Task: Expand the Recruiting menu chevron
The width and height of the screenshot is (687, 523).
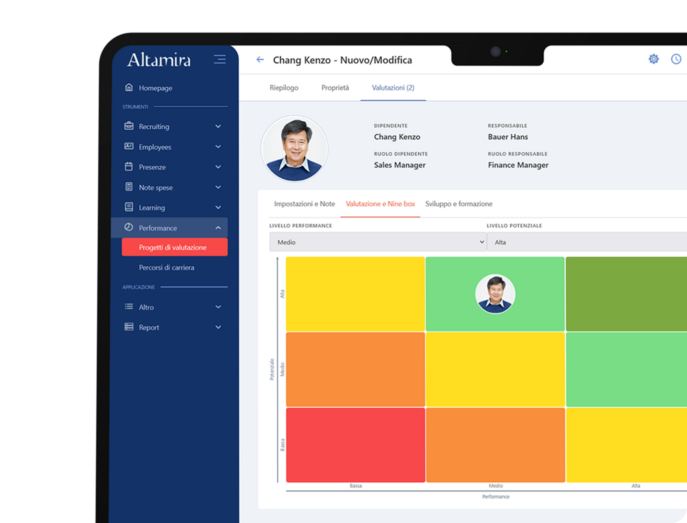Action: [218, 127]
